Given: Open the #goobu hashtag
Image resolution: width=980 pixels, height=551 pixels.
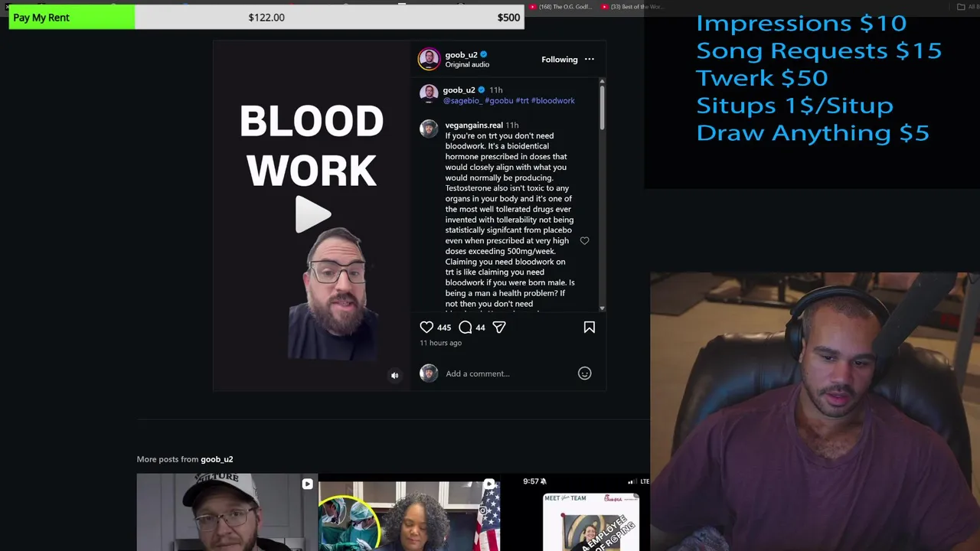Looking at the screenshot, I should click(x=498, y=100).
